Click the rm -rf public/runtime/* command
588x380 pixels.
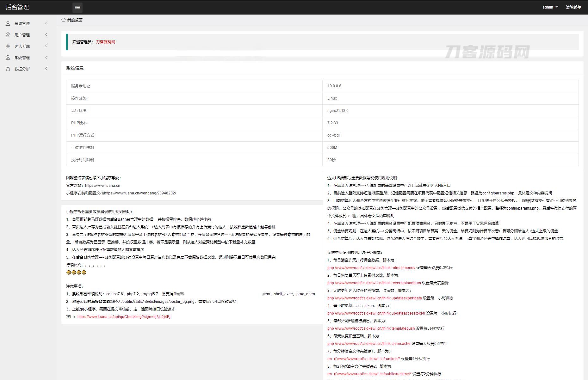(369, 374)
